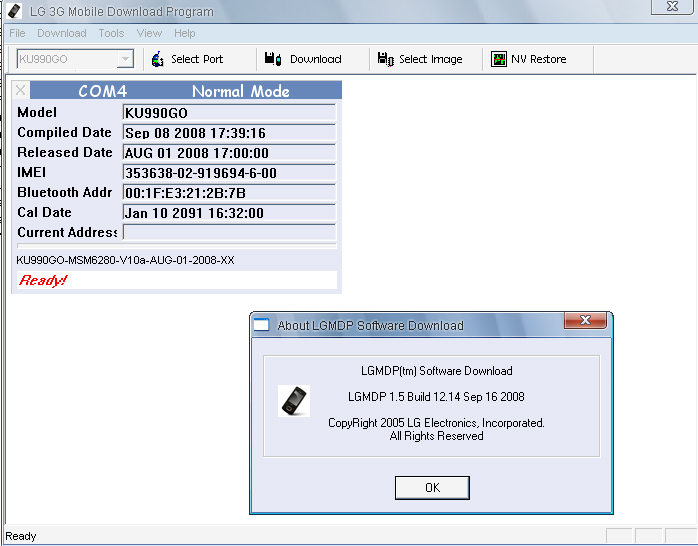Click the Download toolbar label

[x=316, y=59]
